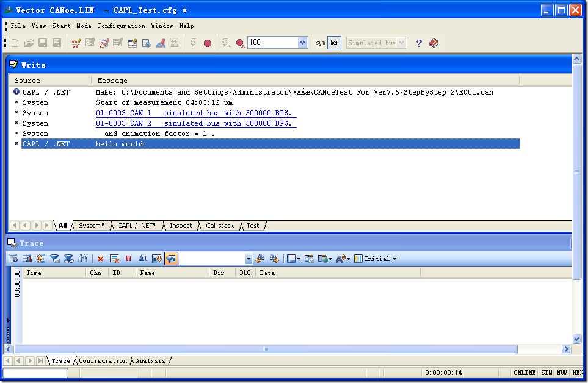Switch to the Trace desktop tab
This screenshot has height=383, width=588.
(x=60, y=361)
